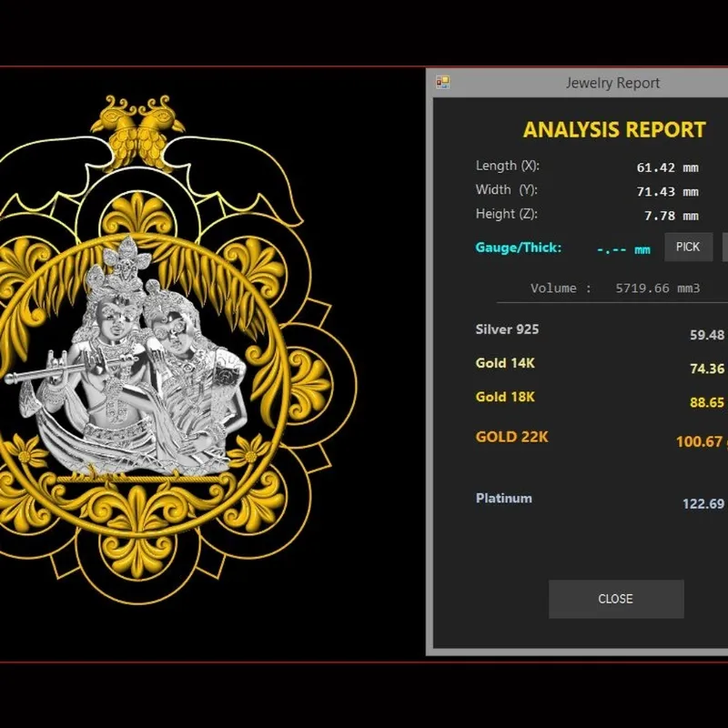The height and width of the screenshot is (728, 728).
Task: Click the Platinum label
Action: tap(504, 498)
